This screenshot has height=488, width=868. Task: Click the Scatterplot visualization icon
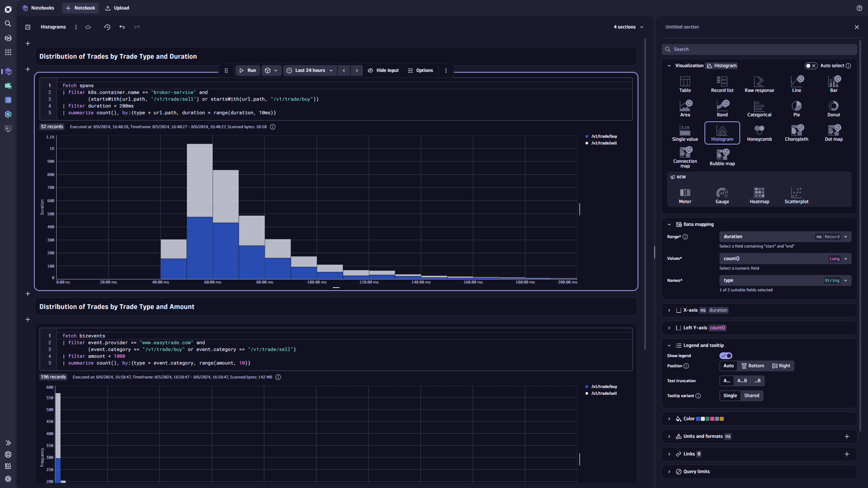point(796,195)
